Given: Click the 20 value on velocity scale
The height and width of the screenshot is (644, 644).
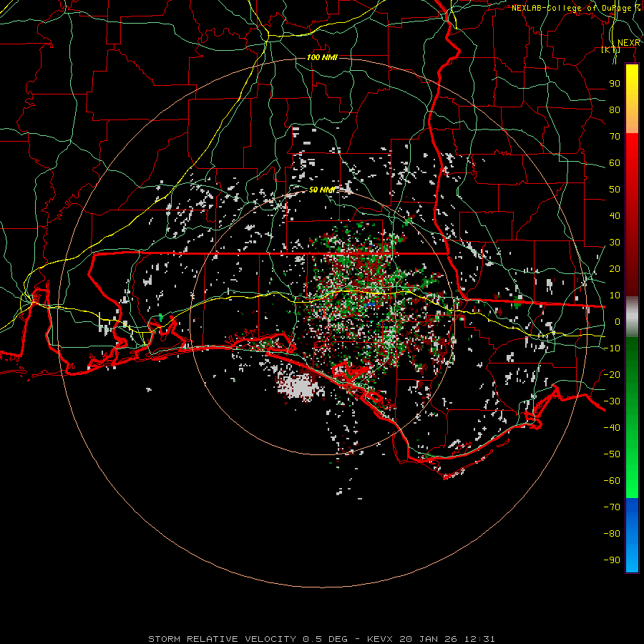Looking at the screenshot, I should coord(615,268).
